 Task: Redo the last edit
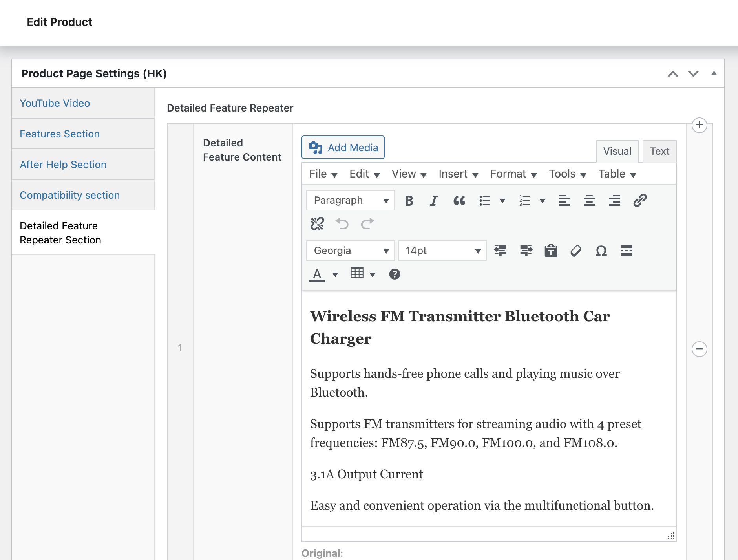[x=367, y=224]
